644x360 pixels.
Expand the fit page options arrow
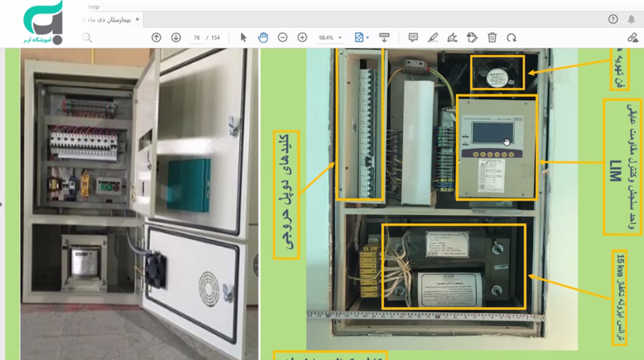[x=368, y=38]
